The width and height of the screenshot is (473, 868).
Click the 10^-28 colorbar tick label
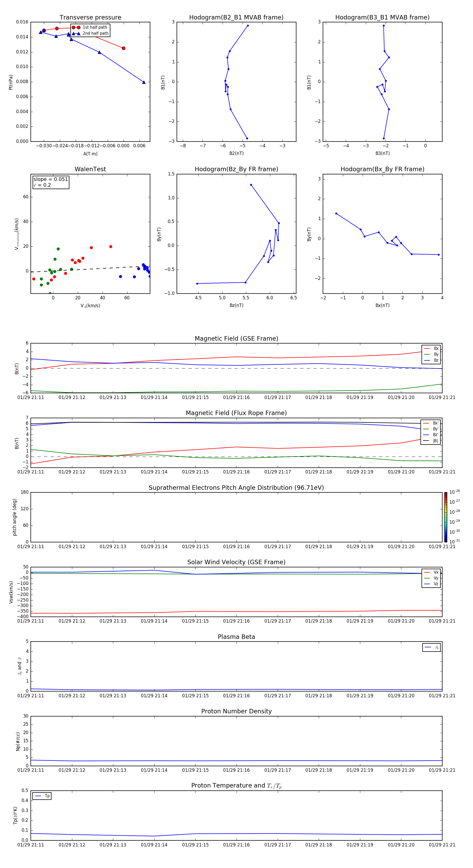(x=455, y=512)
